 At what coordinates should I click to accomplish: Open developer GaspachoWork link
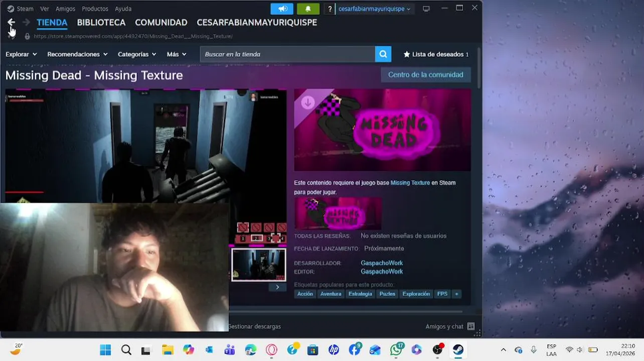tap(382, 263)
